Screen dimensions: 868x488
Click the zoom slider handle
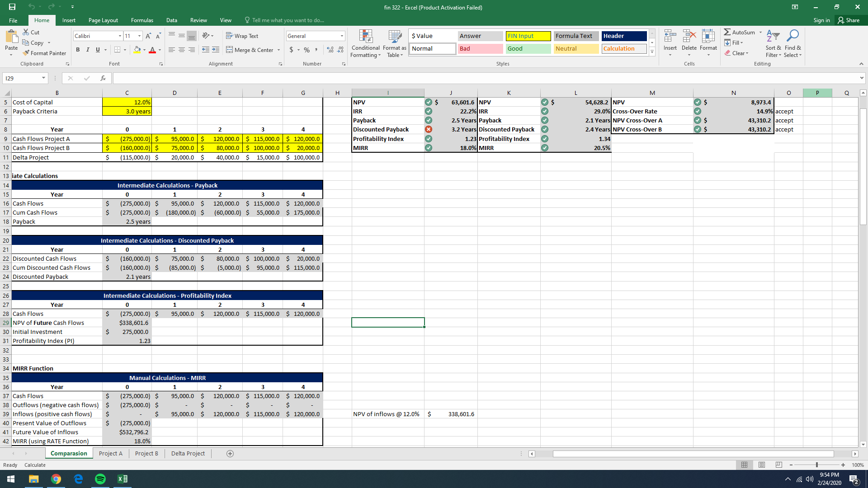coord(816,465)
